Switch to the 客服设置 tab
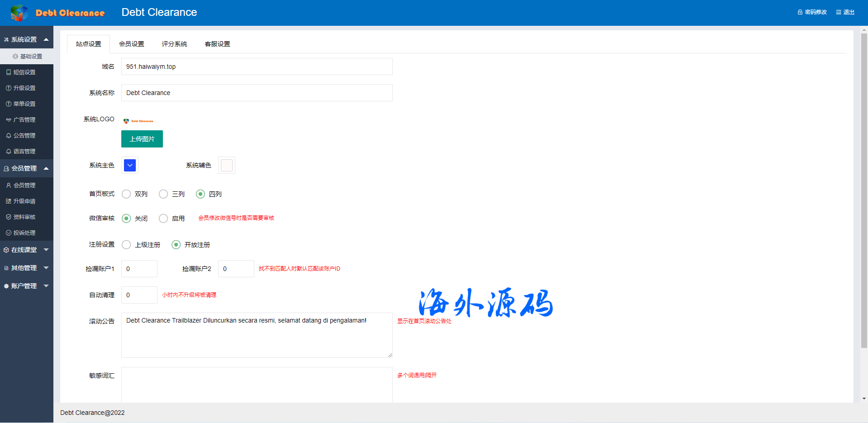The image size is (868, 423). (x=217, y=44)
